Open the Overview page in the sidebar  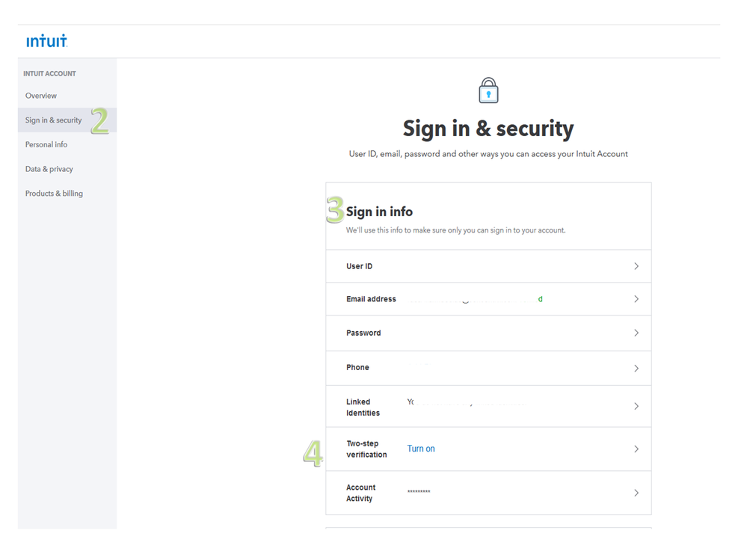coord(41,96)
